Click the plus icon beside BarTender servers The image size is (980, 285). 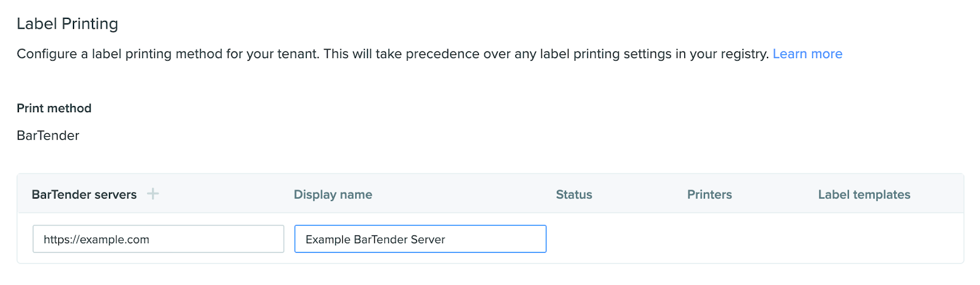click(x=153, y=194)
